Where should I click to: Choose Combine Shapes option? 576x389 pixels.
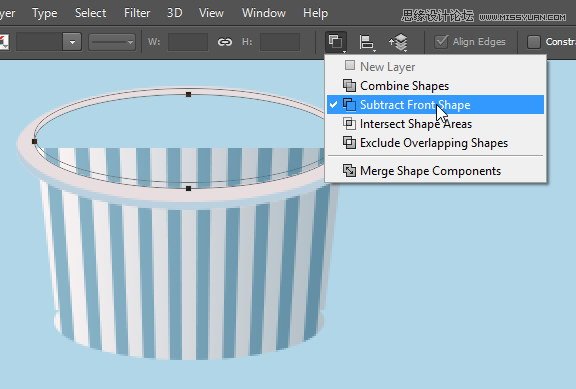click(x=435, y=86)
